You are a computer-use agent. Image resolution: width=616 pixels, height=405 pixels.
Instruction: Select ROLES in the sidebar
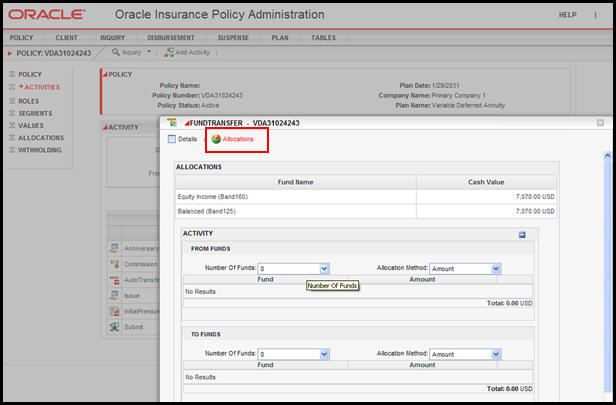coord(29,101)
